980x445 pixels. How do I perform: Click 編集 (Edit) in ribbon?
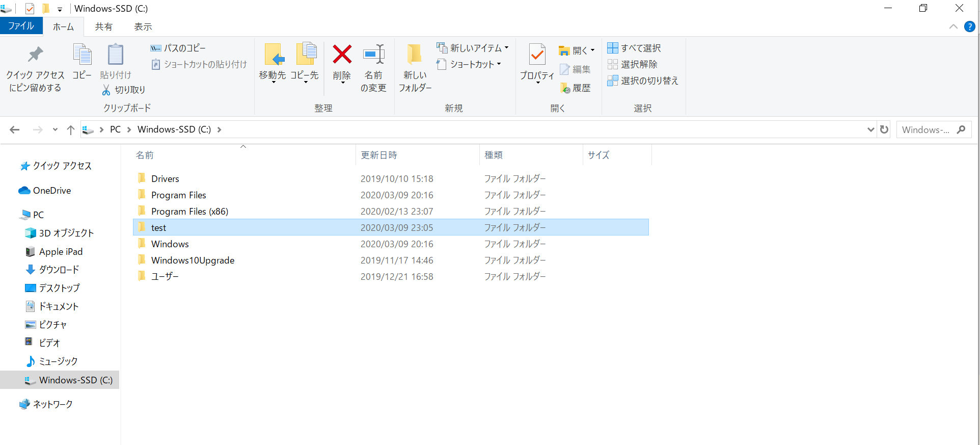point(575,69)
